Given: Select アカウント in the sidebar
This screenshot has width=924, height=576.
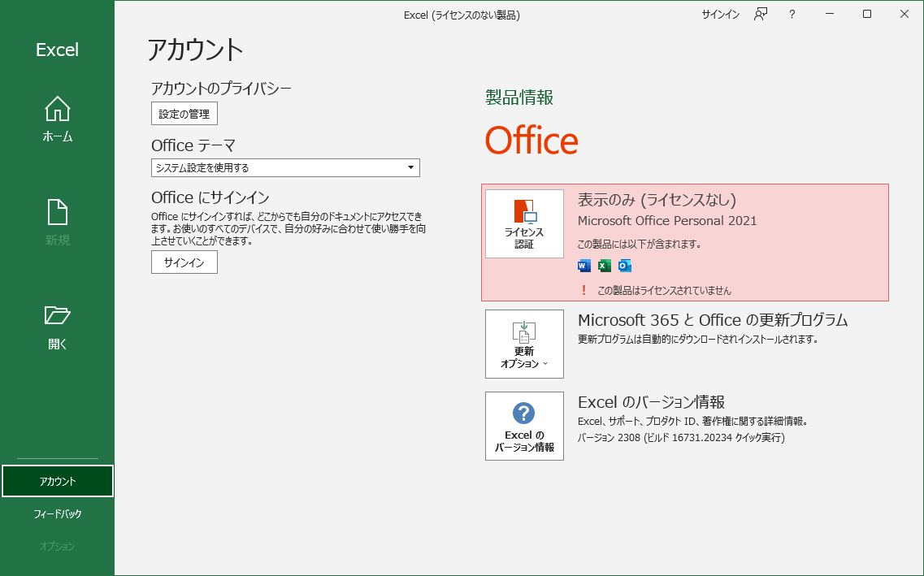Looking at the screenshot, I should pyautogui.click(x=57, y=480).
